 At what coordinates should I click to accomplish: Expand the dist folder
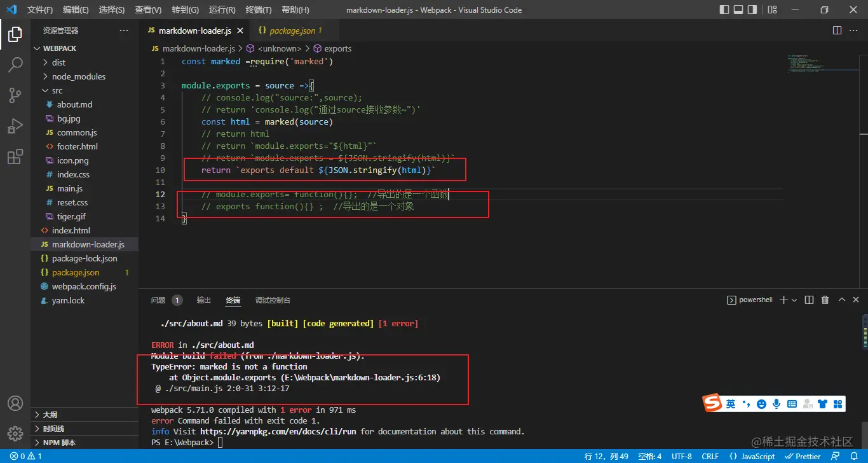85,62
